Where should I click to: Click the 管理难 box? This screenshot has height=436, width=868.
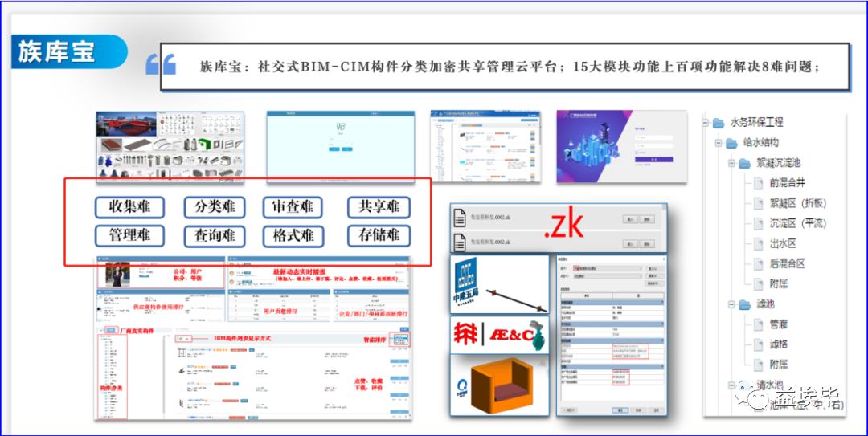[x=130, y=236]
